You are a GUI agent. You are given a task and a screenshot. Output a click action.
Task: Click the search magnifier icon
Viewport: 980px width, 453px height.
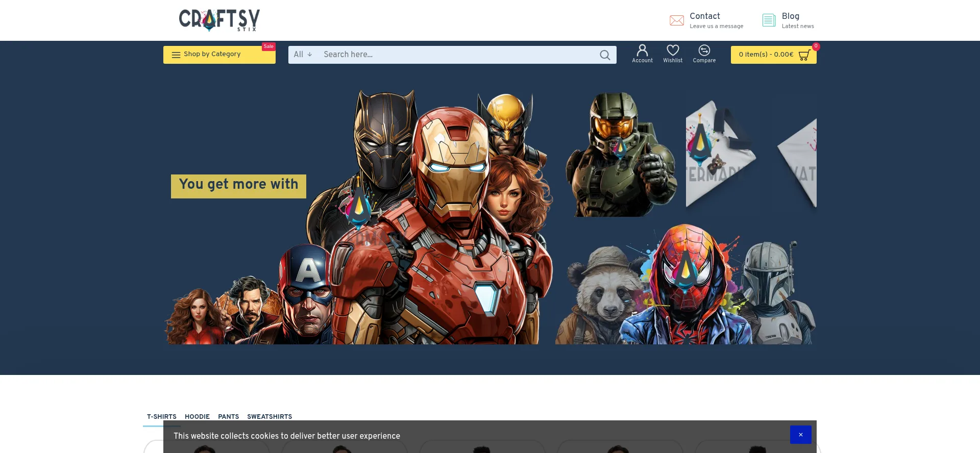coord(605,55)
